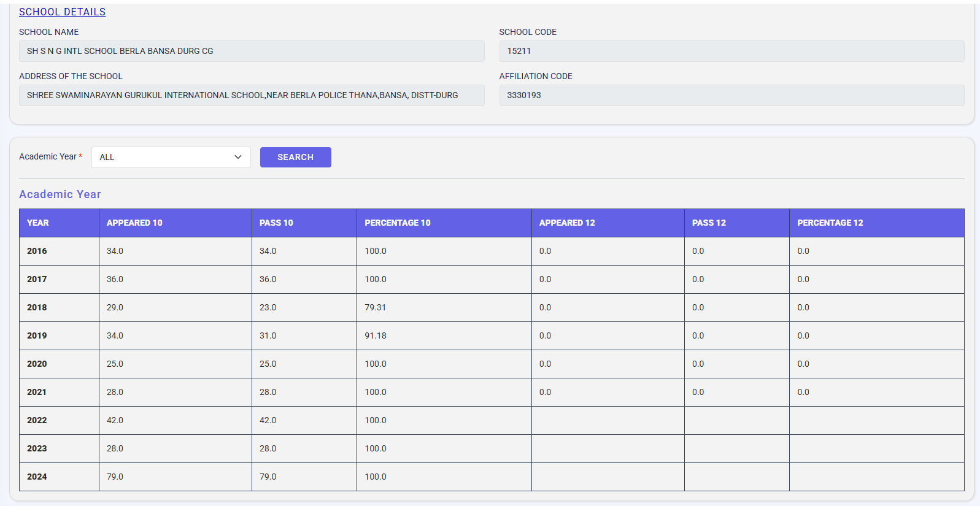Click the PASS 12 column header
This screenshot has height=506, width=980.
coord(709,223)
